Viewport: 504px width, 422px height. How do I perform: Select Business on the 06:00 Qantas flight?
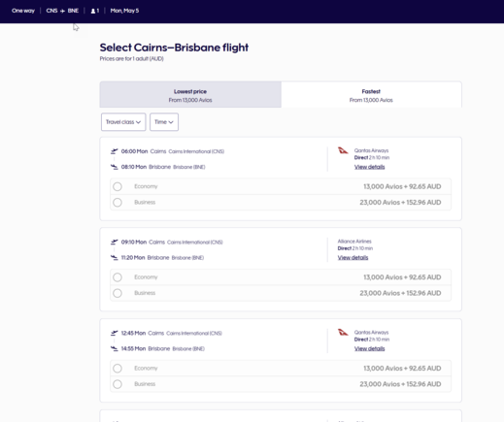118,203
